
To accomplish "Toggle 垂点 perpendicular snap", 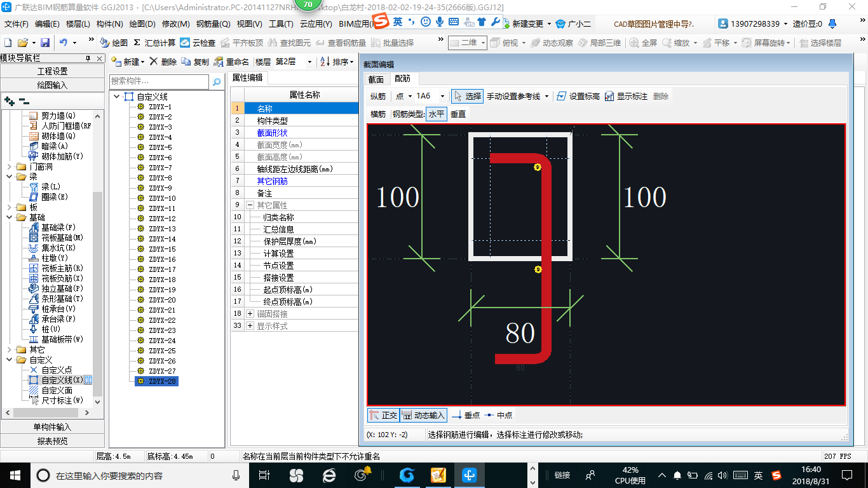I will 466,415.
